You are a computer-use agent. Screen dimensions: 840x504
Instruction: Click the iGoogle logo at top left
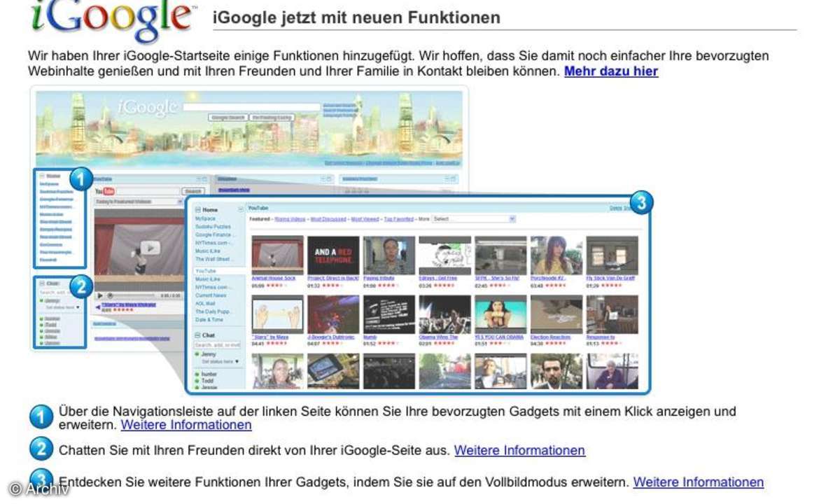point(112,21)
